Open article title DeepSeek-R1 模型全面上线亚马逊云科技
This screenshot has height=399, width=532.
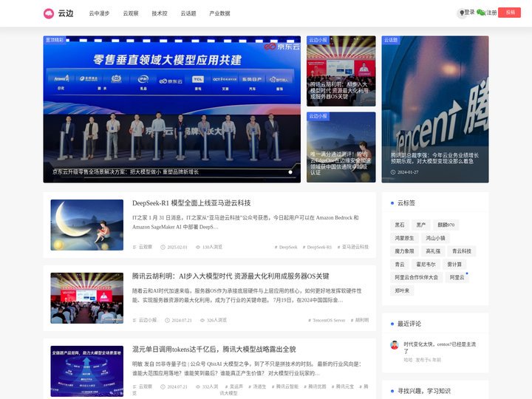(191, 203)
